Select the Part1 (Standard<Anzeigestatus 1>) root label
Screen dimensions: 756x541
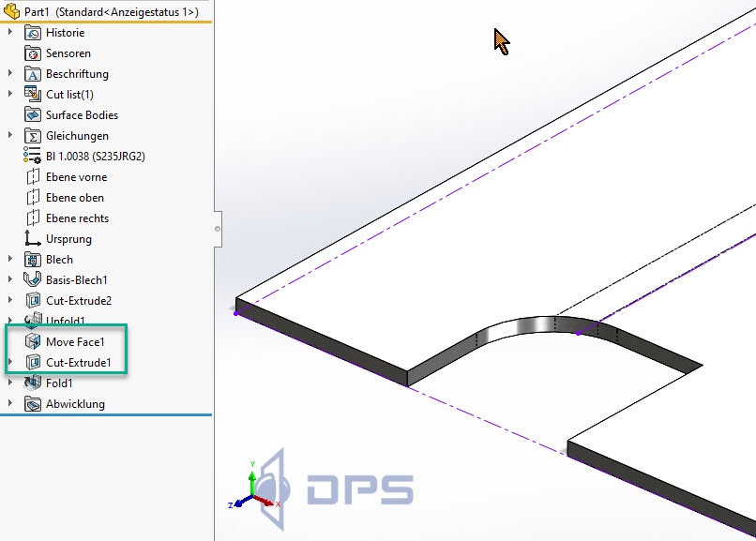[x=112, y=12]
